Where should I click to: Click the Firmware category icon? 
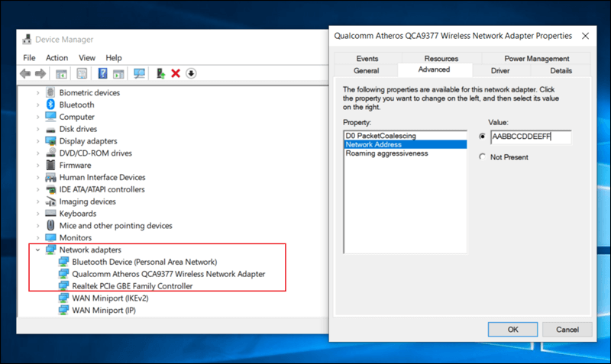click(x=50, y=165)
